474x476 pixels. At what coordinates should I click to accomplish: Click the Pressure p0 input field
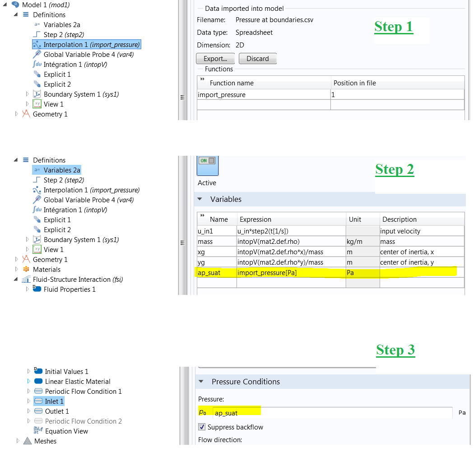[332, 413]
